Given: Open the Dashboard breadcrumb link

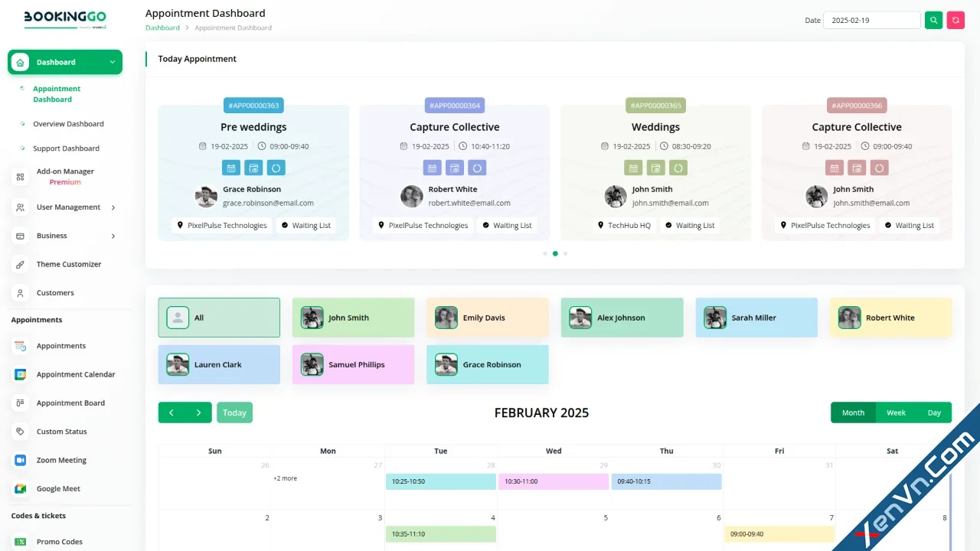Looking at the screenshot, I should tap(162, 28).
